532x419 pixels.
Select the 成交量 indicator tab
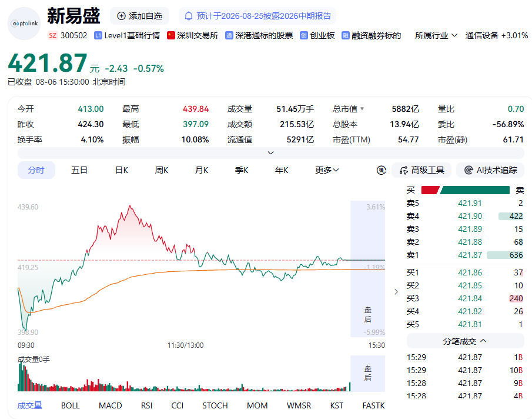coord(30,405)
